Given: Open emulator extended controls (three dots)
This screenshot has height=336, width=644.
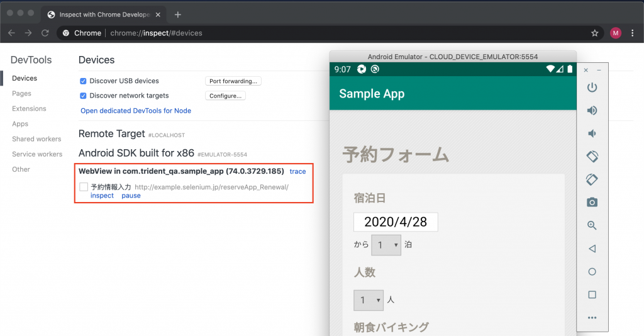Looking at the screenshot, I should (x=592, y=318).
